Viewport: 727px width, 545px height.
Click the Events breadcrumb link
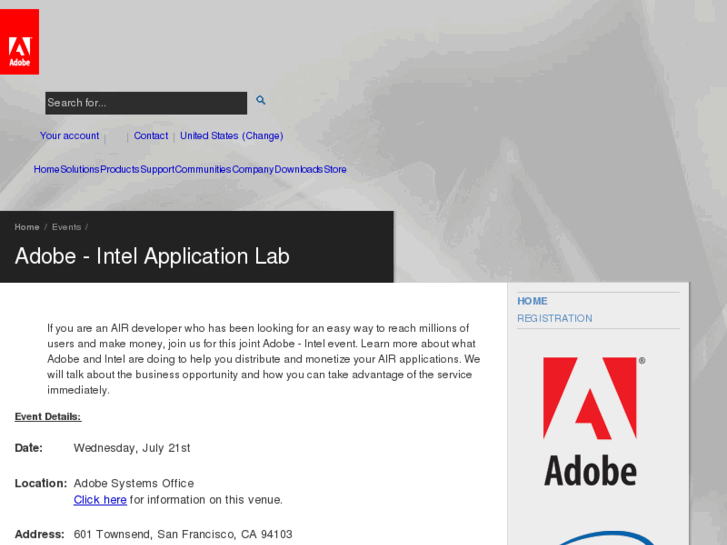click(66, 227)
